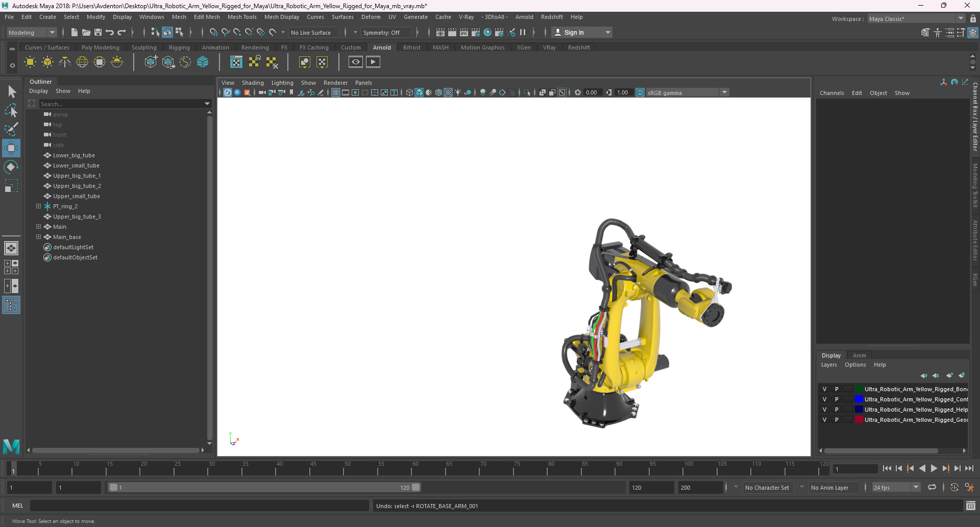This screenshot has height=527, width=980.
Task: Click the four-view layout icon
Action: click(x=11, y=267)
